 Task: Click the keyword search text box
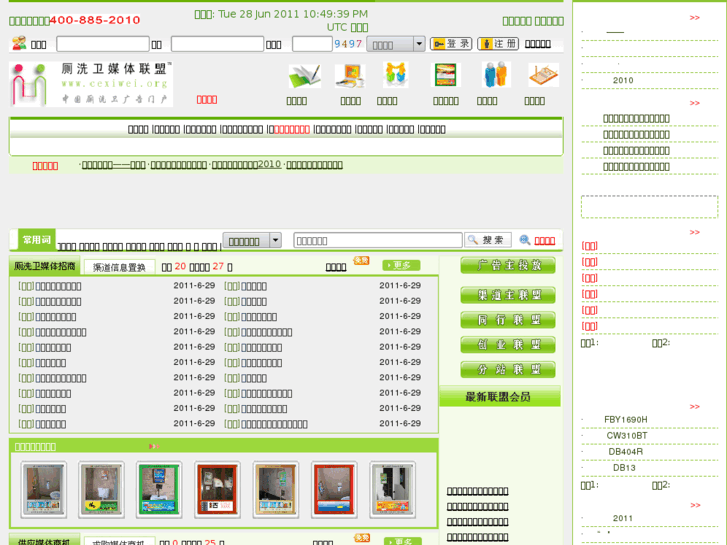(378, 240)
